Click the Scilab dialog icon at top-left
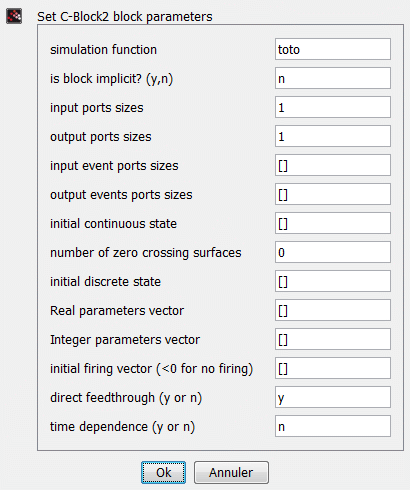The height and width of the screenshot is (490, 410). tap(14, 16)
